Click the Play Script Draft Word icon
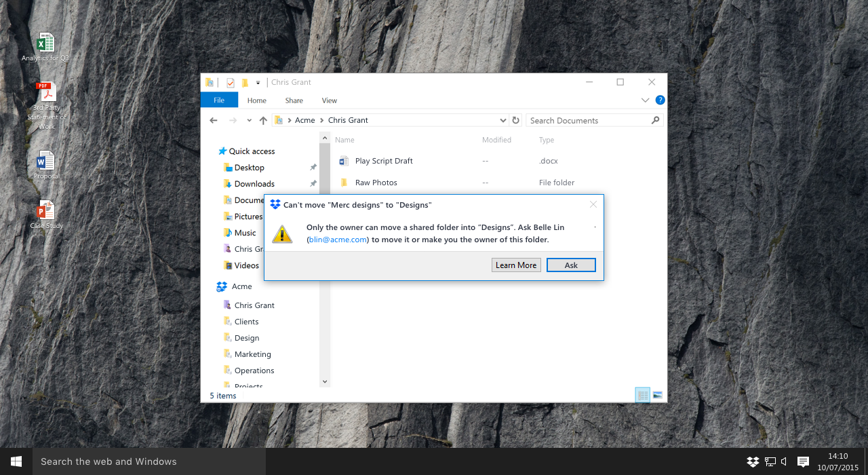The height and width of the screenshot is (475, 868). (344, 161)
